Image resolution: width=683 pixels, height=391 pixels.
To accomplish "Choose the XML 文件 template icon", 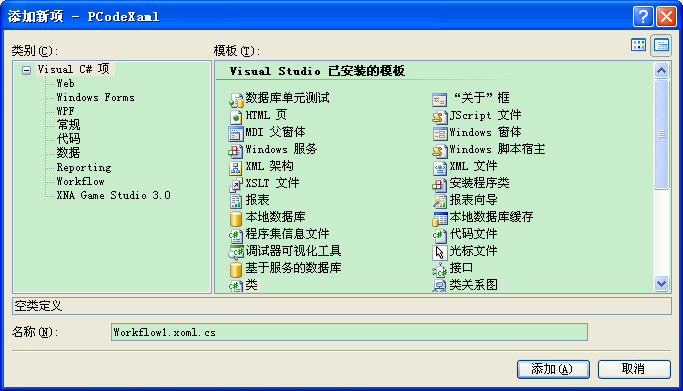I will click(440, 168).
